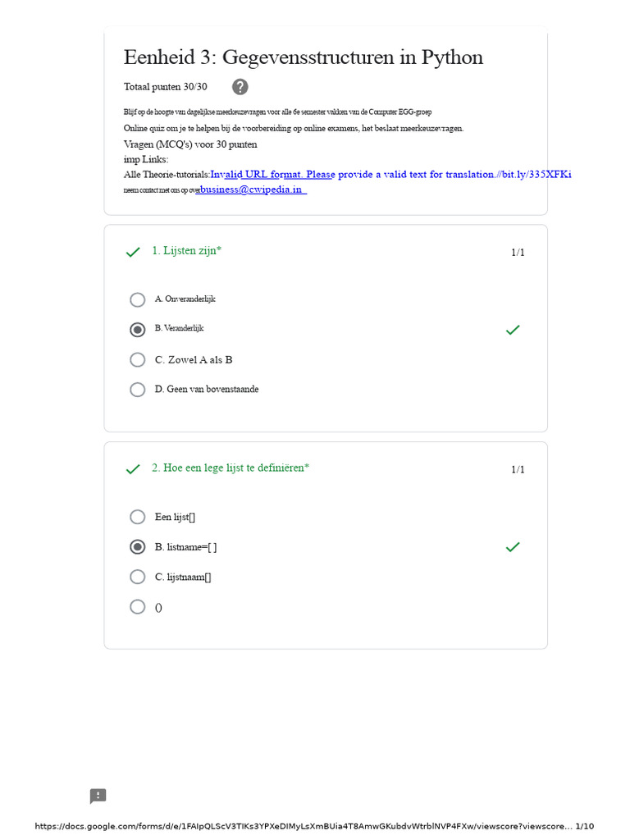Screen dimensions: 630x840
Task: Click the question 1 score 1/1
Action: [518, 253]
